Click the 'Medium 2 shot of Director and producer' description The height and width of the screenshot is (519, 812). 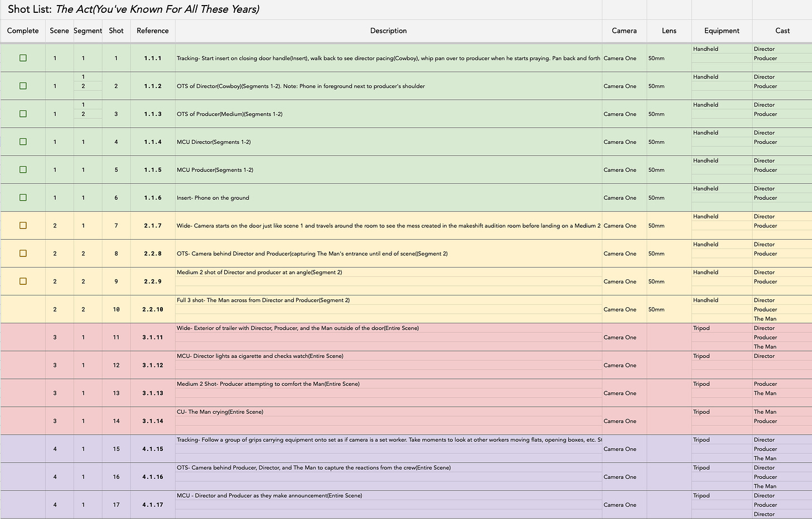coord(389,272)
